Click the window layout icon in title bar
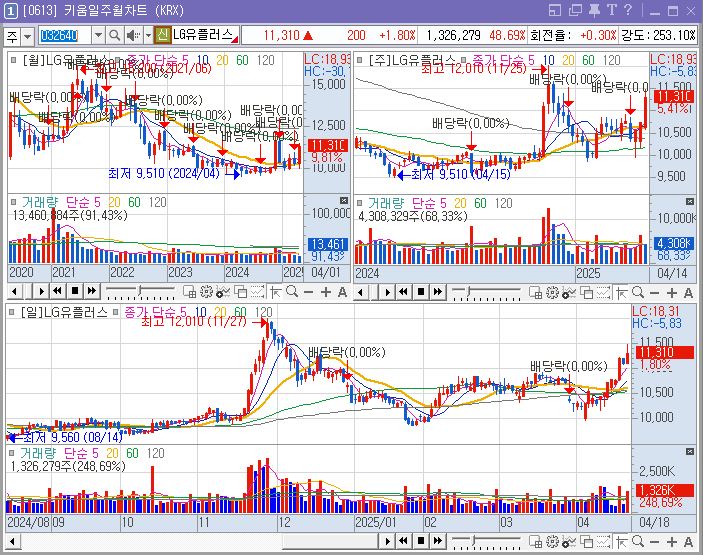Image resolution: width=703 pixels, height=555 pixels. coord(555,10)
